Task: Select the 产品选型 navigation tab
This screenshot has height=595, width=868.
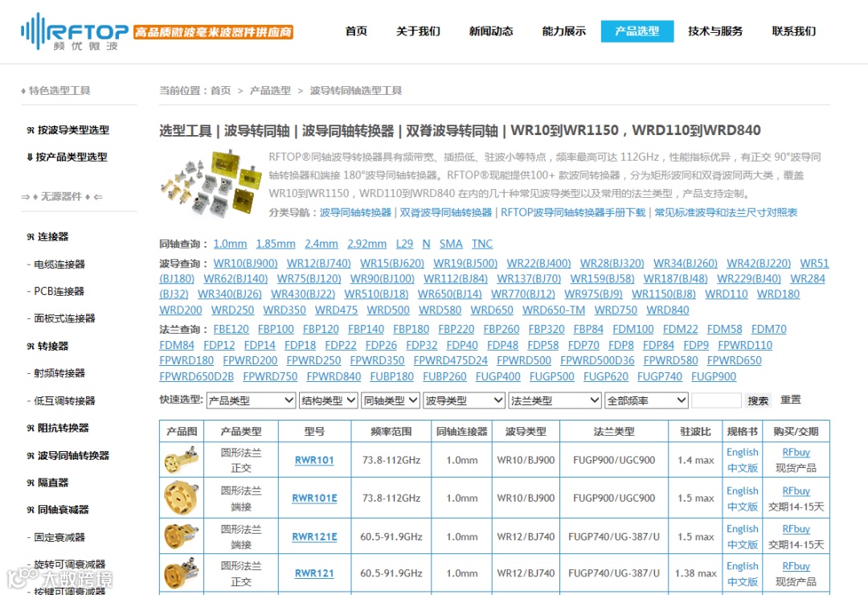Action: pos(637,31)
